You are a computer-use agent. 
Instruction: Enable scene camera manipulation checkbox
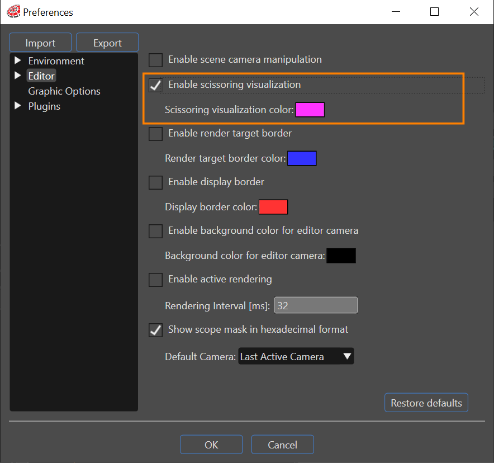tap(156, 60)
